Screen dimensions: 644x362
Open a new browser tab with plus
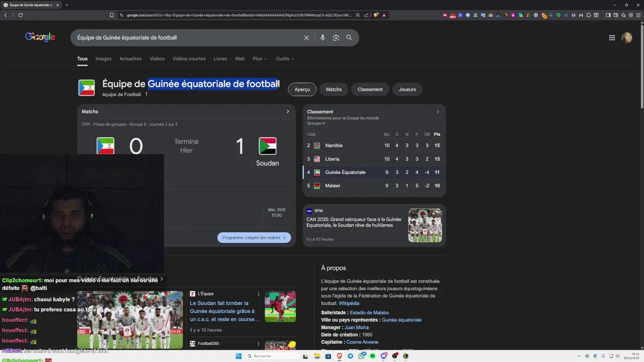[67, 5]
